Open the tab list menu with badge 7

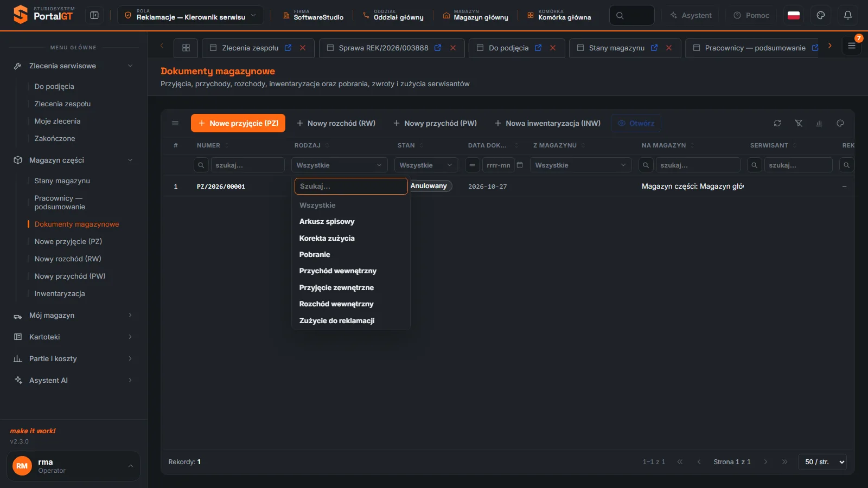point(852,46)
